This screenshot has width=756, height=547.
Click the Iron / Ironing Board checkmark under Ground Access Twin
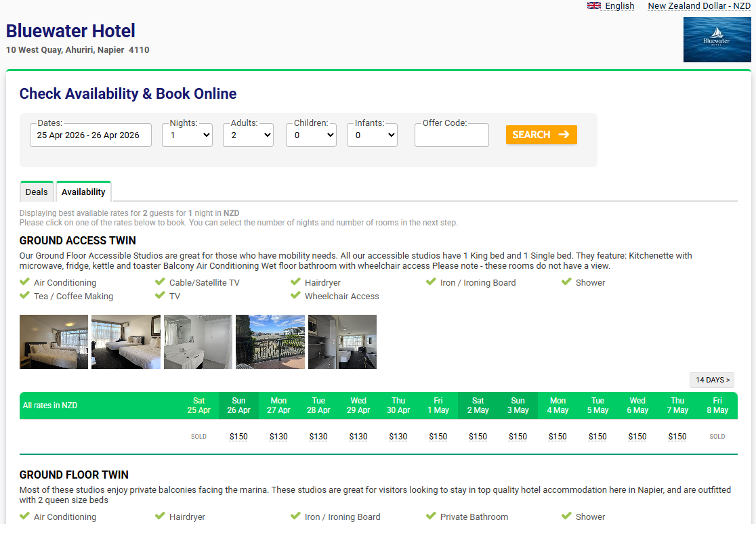pos(431,282)
